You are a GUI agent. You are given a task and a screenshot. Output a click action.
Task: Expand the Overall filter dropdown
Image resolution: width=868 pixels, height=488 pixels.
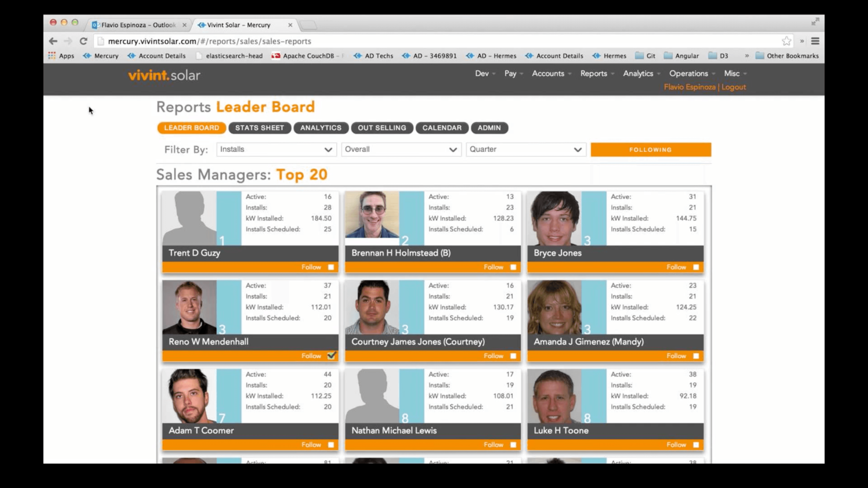tap(401, 150)
